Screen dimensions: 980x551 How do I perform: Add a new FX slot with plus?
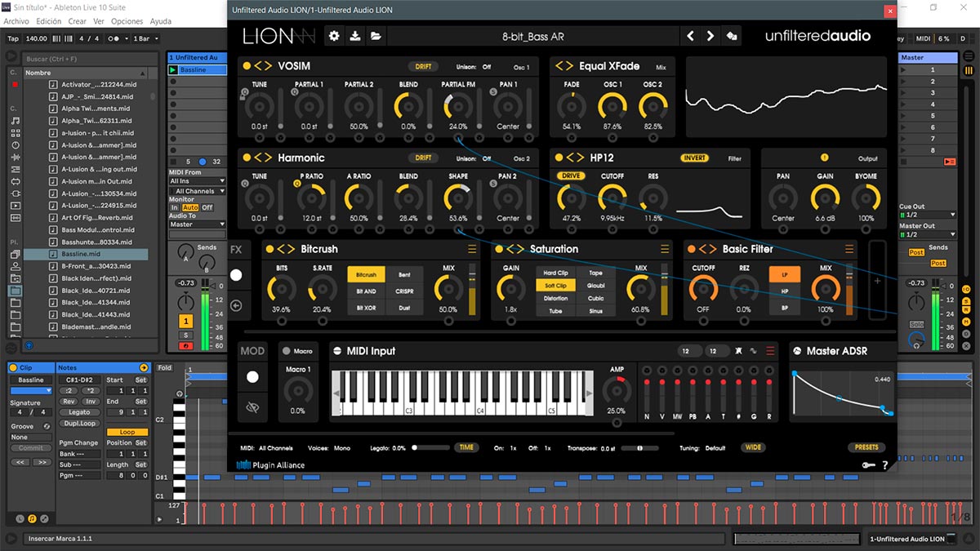[877, 280]
